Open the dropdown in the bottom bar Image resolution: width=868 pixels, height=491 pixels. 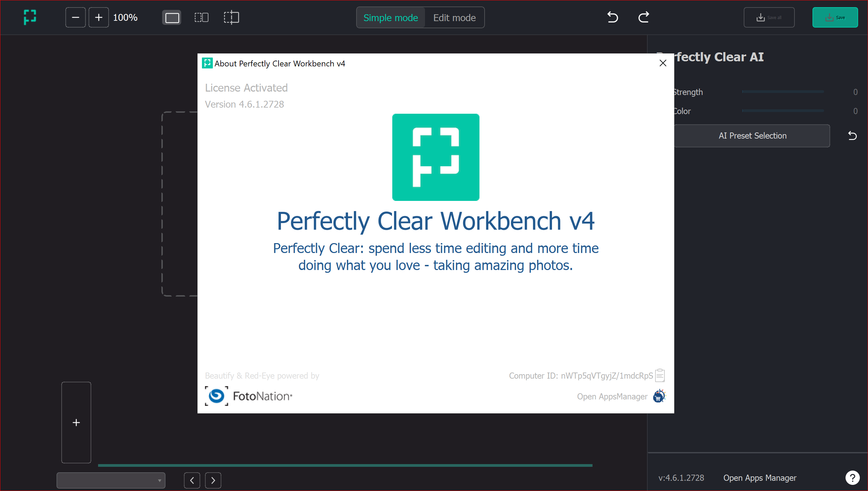111,480
